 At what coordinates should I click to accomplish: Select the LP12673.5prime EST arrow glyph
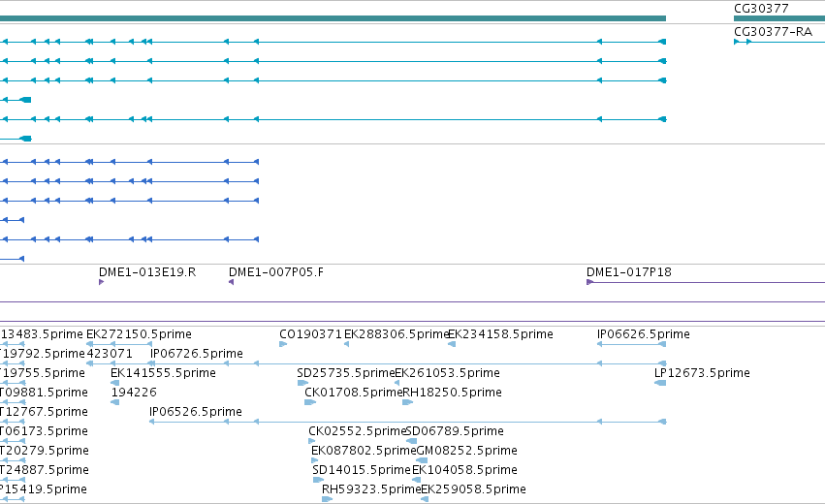[x=660, y=383]
